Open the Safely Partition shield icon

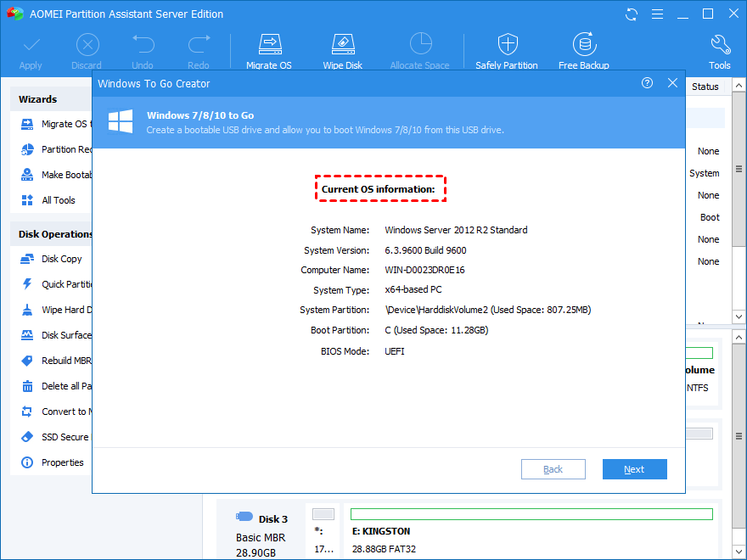pos(508,44)
